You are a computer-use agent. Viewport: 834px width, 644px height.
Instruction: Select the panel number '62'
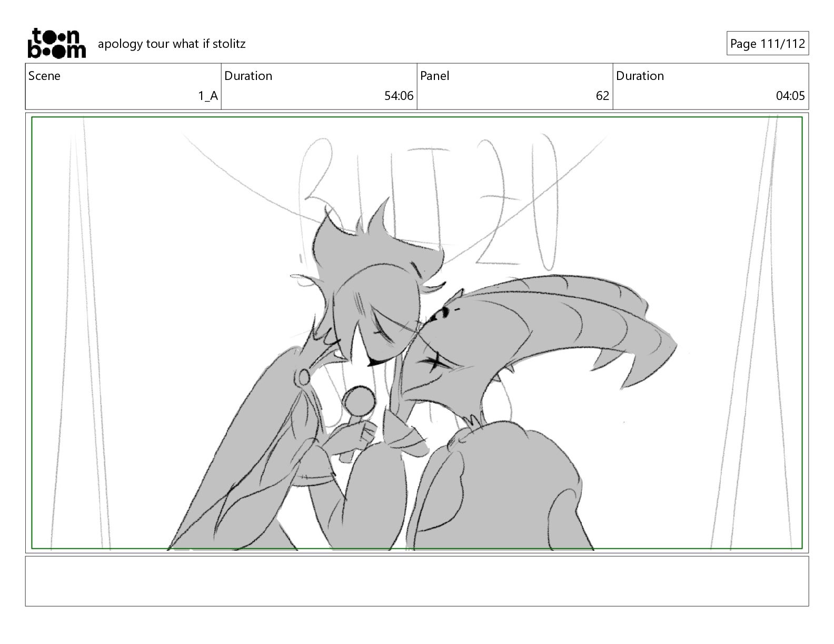coord(602,96)
